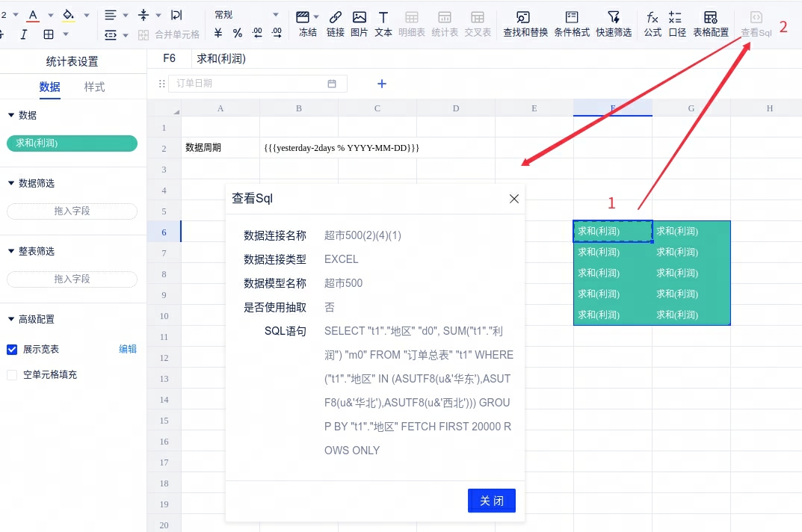Insert a 链接 link from the toolbar
The height and width of the screenshot is (532, 802).
pos(336,23)
